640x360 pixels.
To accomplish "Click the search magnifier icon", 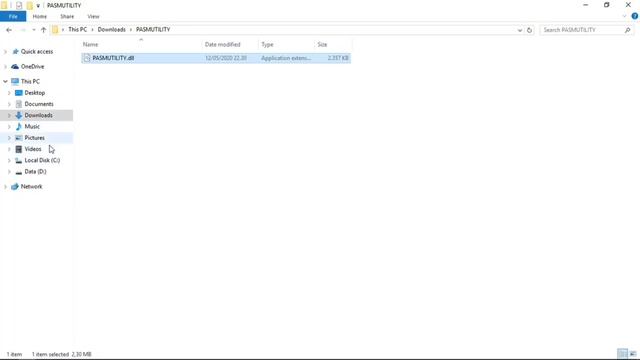I will point(628,30).
